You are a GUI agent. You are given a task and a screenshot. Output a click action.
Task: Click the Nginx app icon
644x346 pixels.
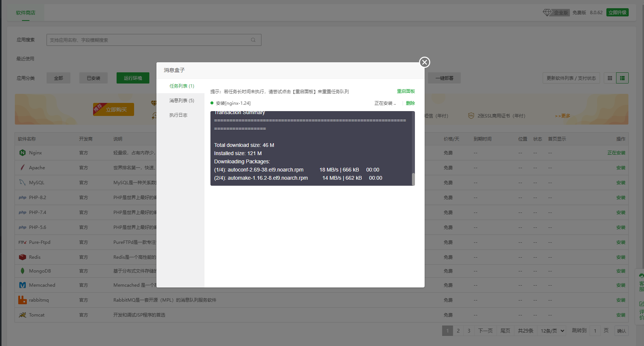pyautogui.click(x=22, y=153)
